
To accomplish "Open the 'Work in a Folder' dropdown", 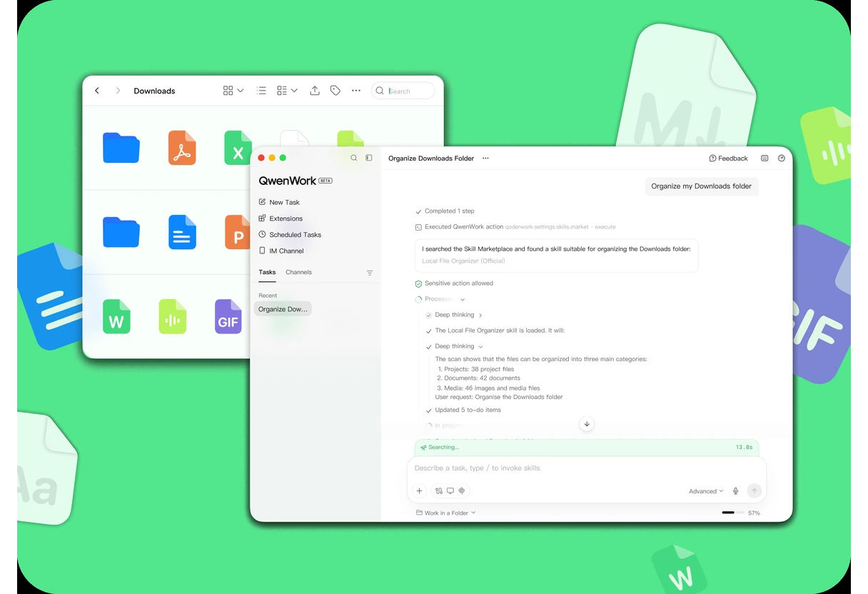I will click(x=445, y=513).
